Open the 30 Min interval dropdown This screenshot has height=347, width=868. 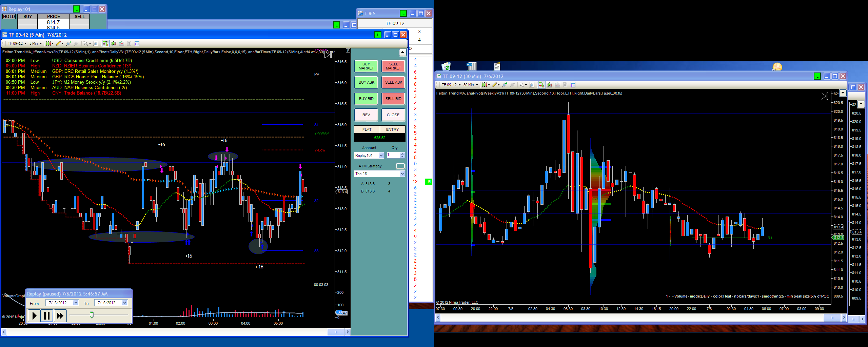pos(470,85)
